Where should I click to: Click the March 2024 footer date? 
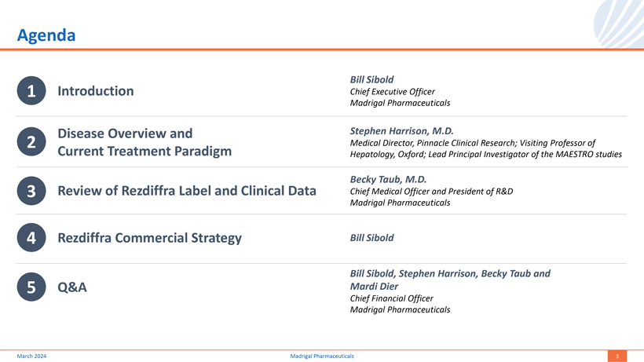click(x=31, y=357)
